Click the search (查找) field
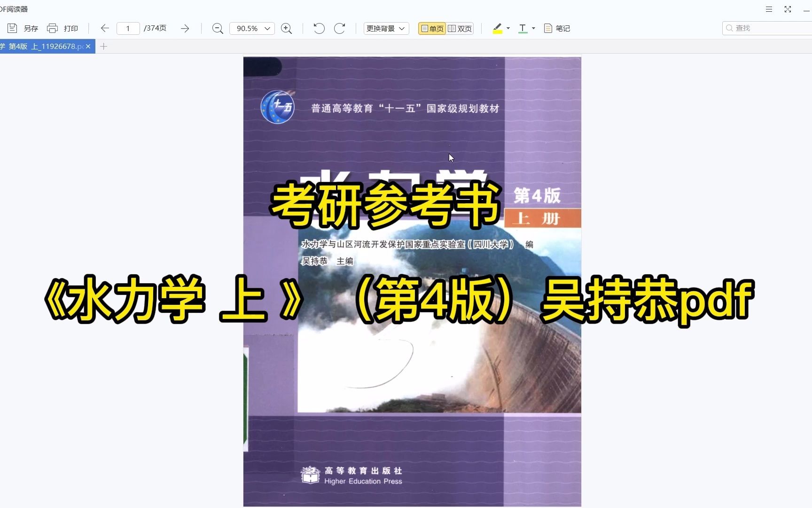Screen dimensions: 812x508 click(x=767, y=28)
